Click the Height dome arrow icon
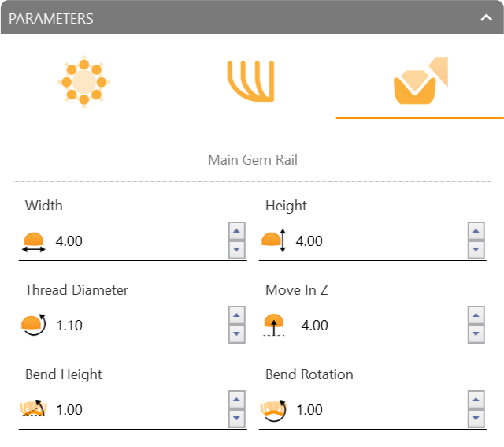 pos(274,240)
